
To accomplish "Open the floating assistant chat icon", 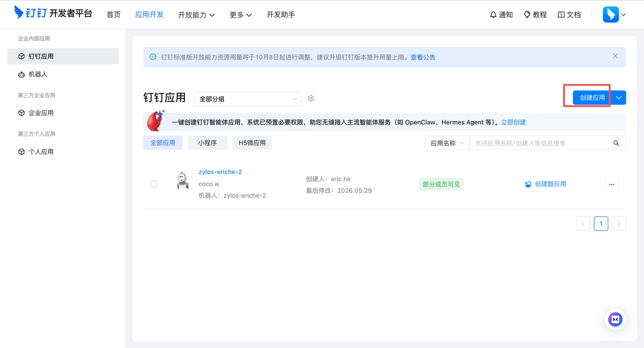I will pyautogui.click(x=615, y=319).
